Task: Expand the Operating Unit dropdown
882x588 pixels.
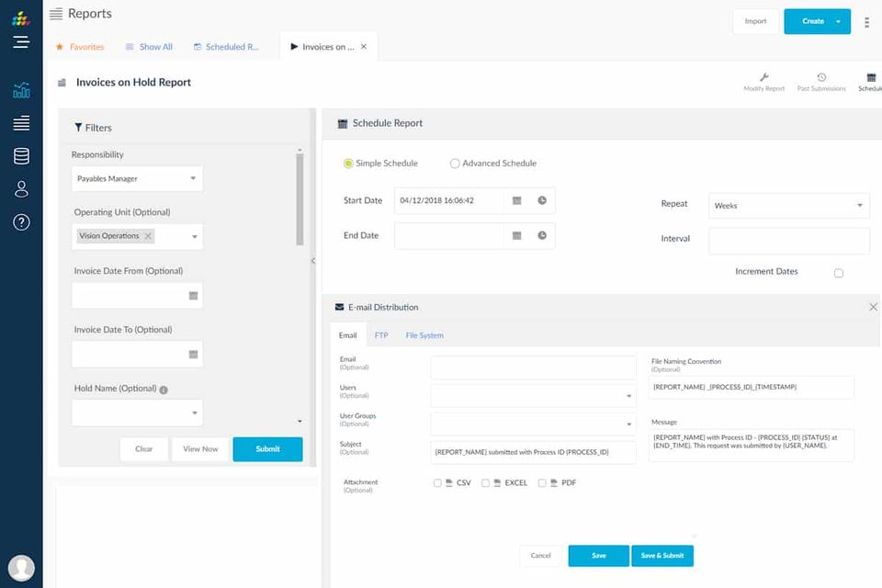Action: click(195, 237)
